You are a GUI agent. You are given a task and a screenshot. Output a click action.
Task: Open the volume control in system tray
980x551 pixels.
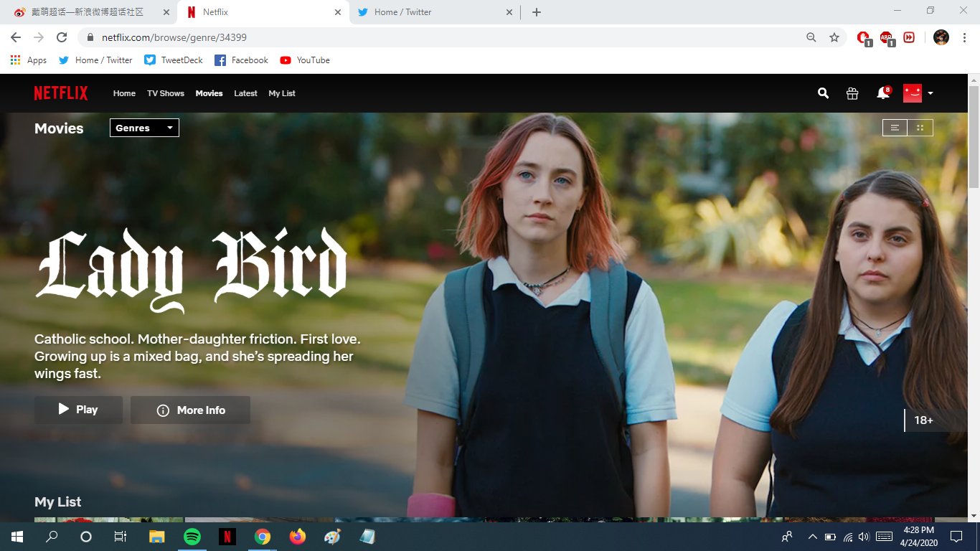pos(863,536)
